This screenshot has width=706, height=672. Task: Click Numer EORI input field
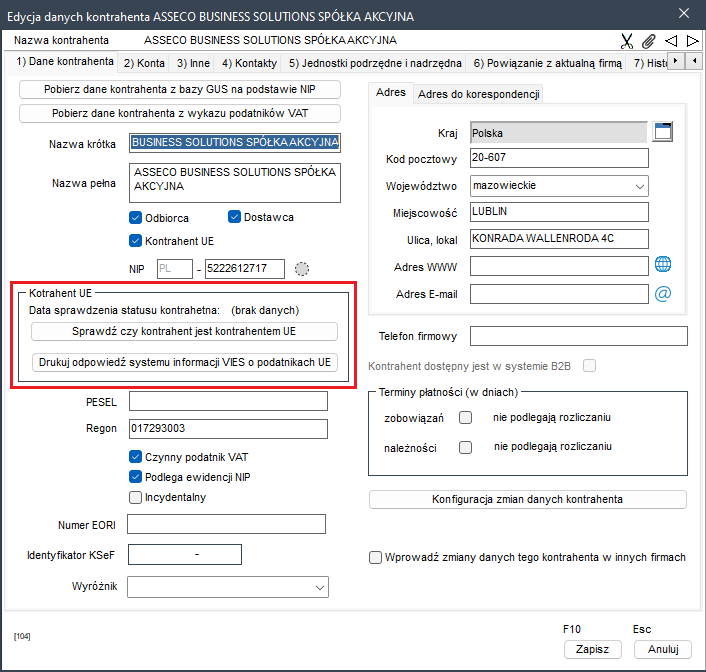point(226,524)
